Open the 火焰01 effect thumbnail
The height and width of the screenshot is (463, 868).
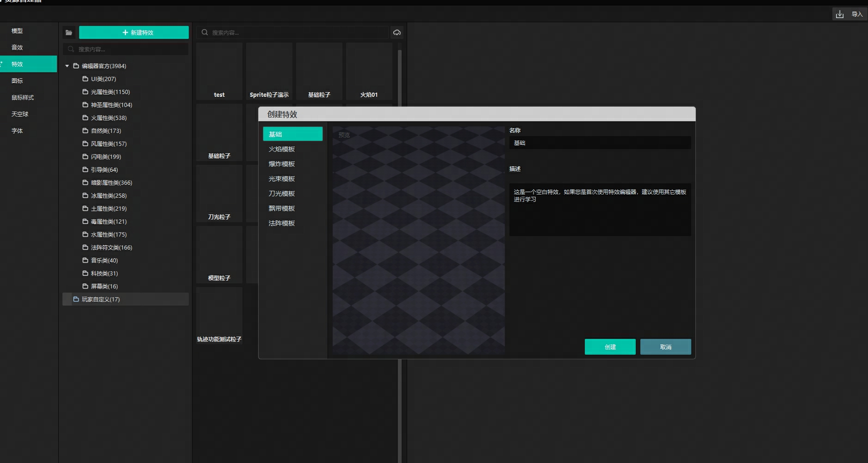[x=369, y=71]
